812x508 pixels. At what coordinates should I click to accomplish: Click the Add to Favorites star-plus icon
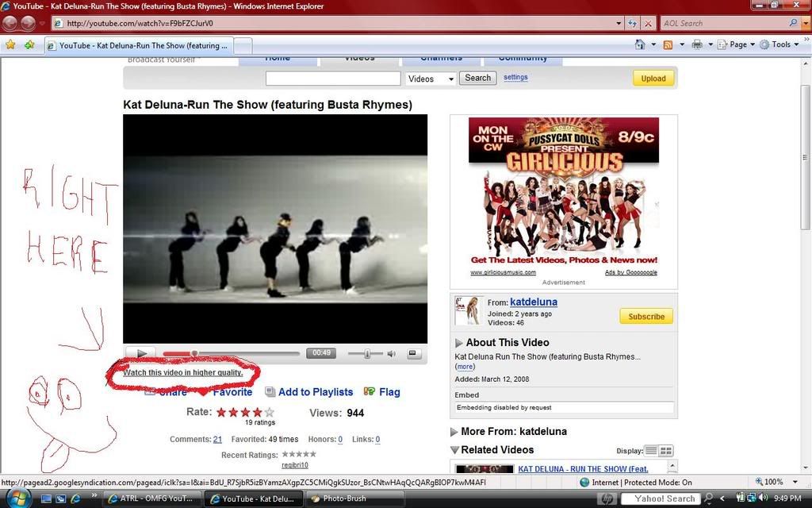[29, 44]
